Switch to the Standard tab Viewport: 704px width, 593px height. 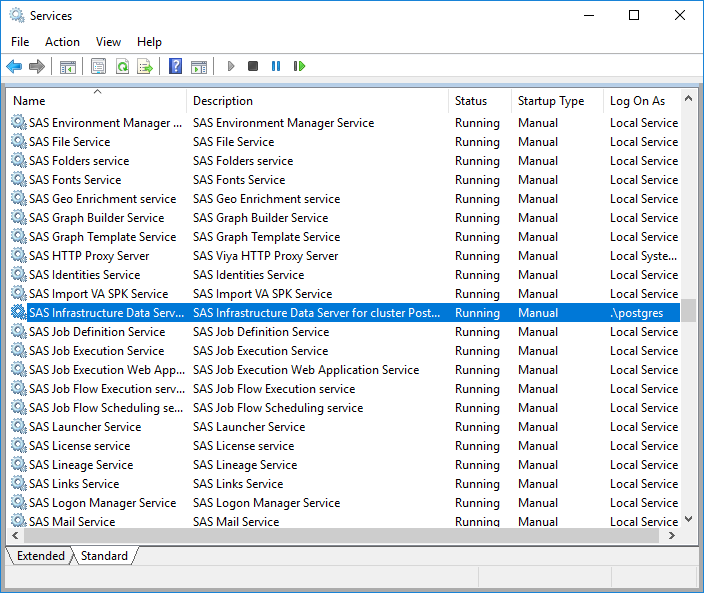104,556
